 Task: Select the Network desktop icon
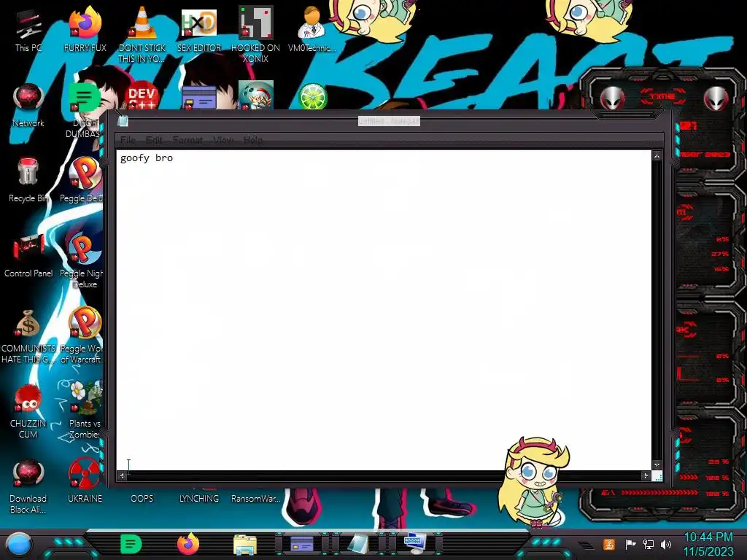point(28,105)
